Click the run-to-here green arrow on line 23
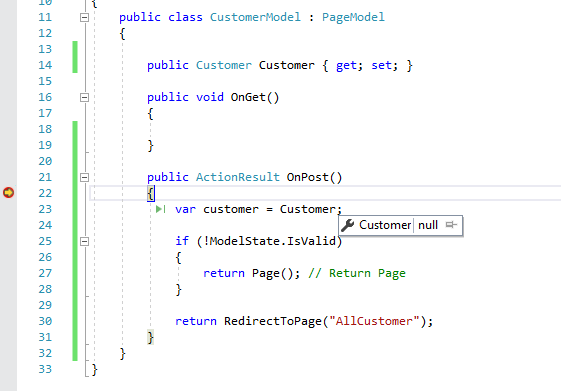This screenshot has width=561, height=391. point(161,209)
